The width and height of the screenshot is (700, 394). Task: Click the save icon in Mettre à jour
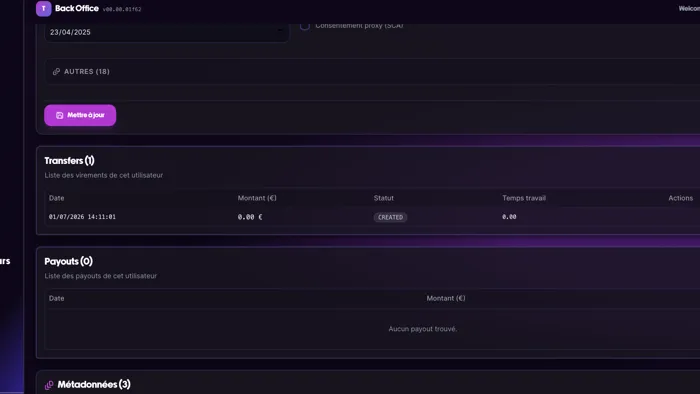[x=59, y=115]
